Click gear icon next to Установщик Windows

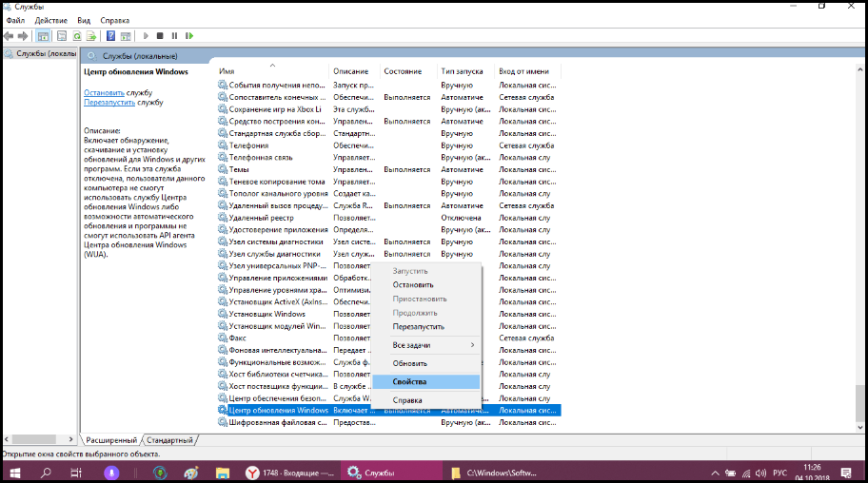223,314
